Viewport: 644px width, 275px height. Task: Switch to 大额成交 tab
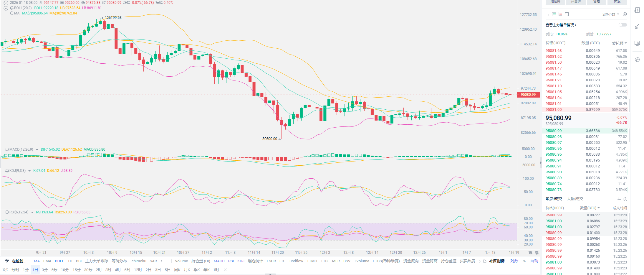tap(575, 199)
